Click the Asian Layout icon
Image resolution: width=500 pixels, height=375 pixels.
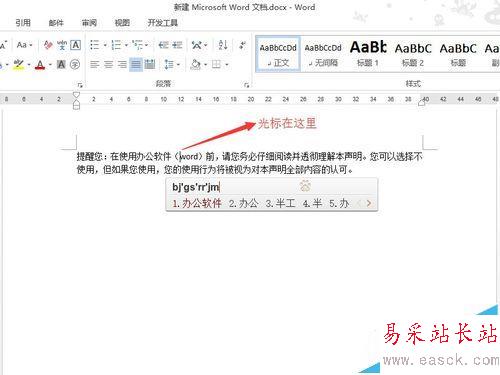(197, 45)
